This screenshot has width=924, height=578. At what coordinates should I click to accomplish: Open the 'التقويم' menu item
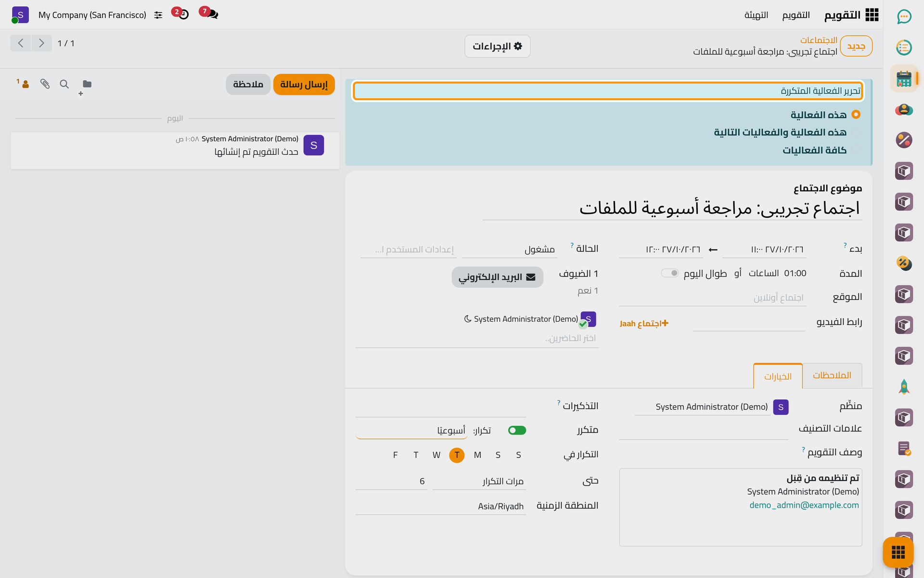tap(796, 15)
